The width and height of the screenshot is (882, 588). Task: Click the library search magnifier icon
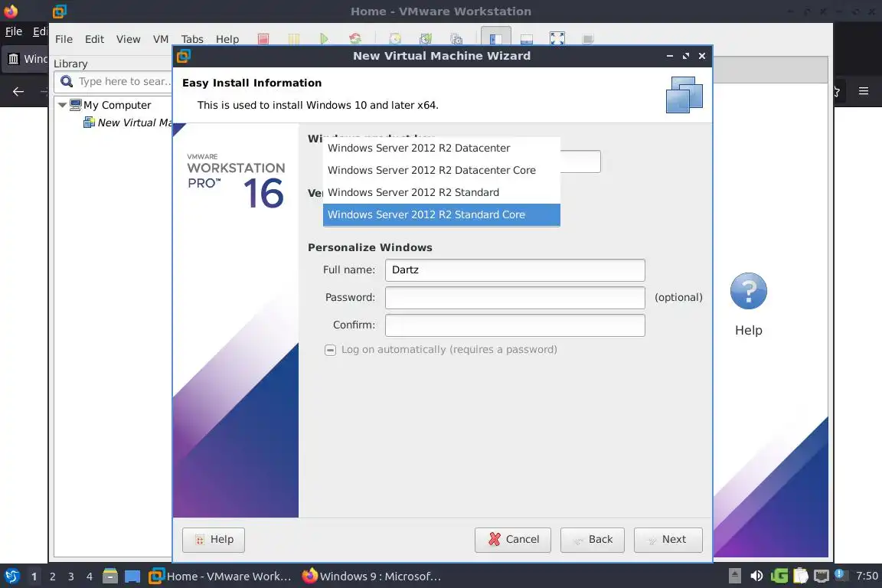(67, 82)
